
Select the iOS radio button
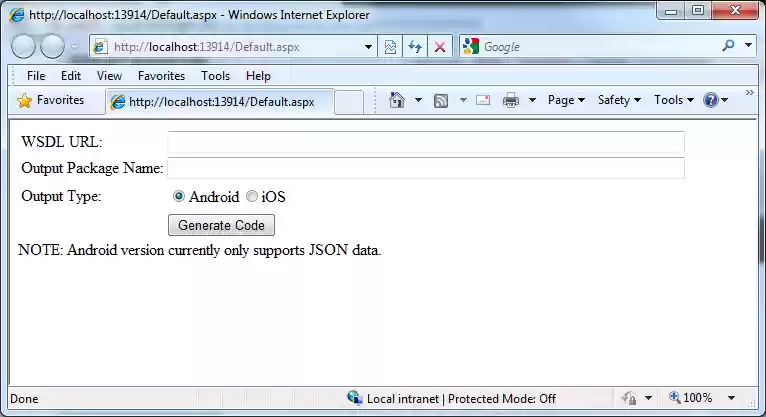pyautogui.click(x=252, y=196)
